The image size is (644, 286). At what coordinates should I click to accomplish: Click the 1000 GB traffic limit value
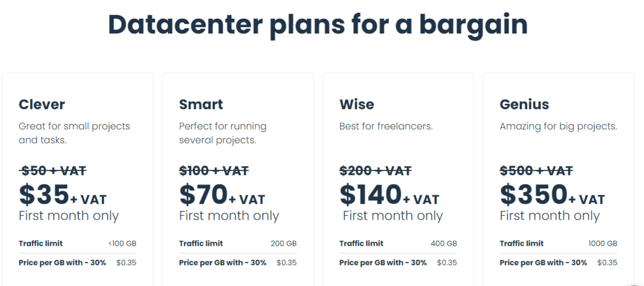[x=603, y=244]
